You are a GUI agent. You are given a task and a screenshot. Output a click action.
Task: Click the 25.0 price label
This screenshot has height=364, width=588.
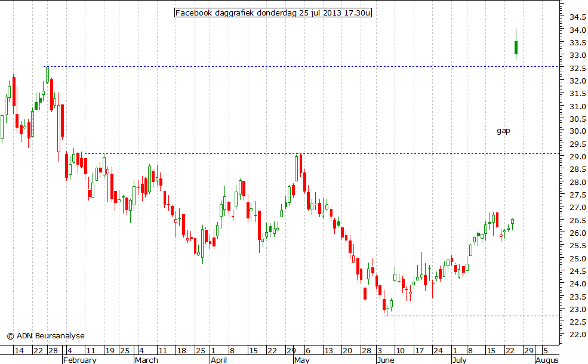click(578, 258)
